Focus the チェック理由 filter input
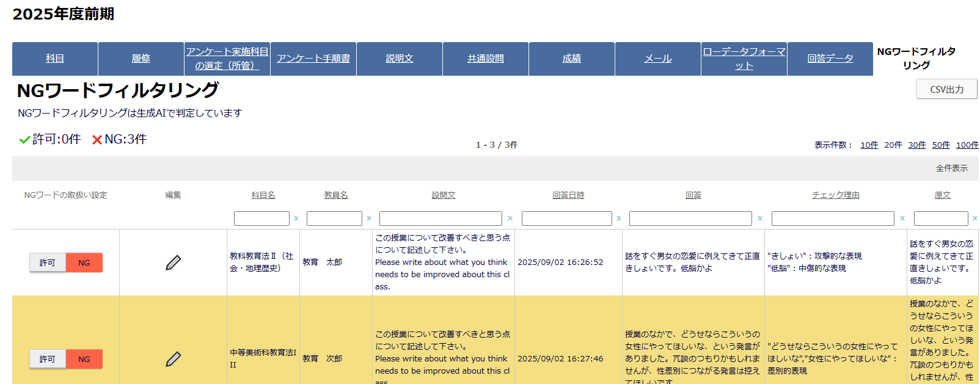This screenshot has height=384, width=980. [x=833, y=219]
